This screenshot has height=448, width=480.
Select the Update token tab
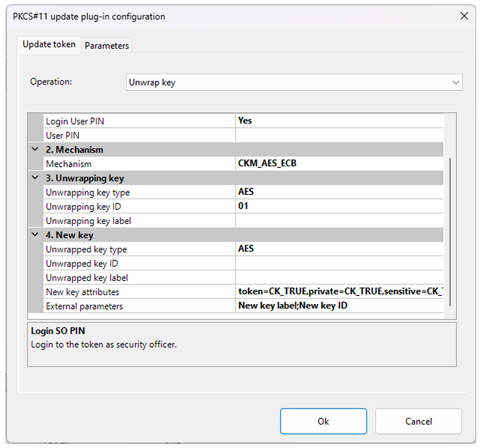[x=49, y=45]
